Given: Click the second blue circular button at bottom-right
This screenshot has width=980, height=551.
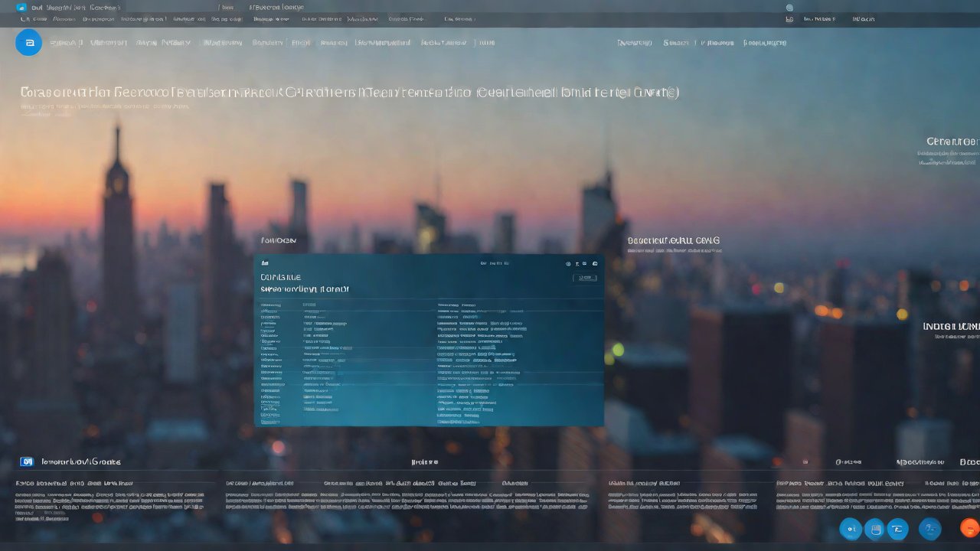Looking at the screenshot, I should tap(874, 528).
